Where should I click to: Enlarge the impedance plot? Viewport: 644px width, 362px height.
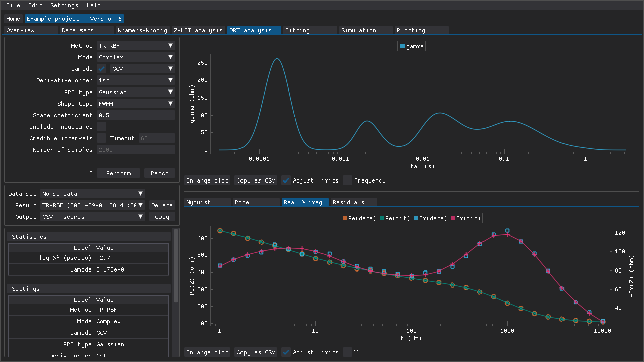coord(207,352)
